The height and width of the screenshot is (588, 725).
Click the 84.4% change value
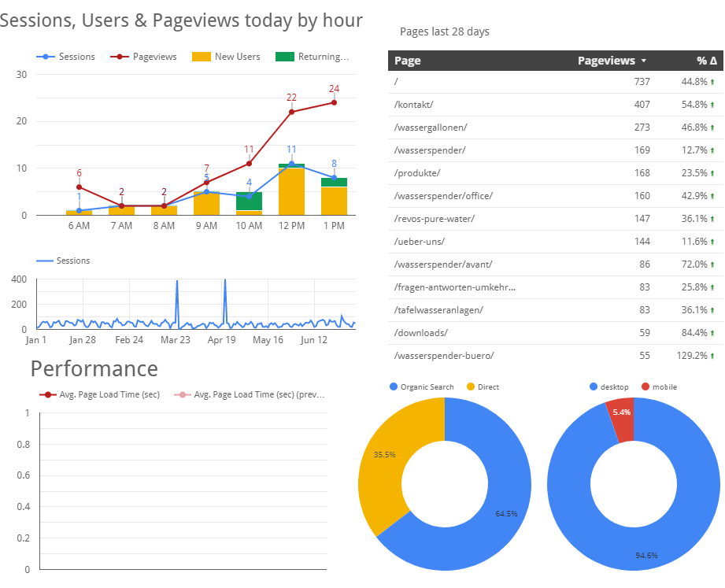click(x=694, y=333)
